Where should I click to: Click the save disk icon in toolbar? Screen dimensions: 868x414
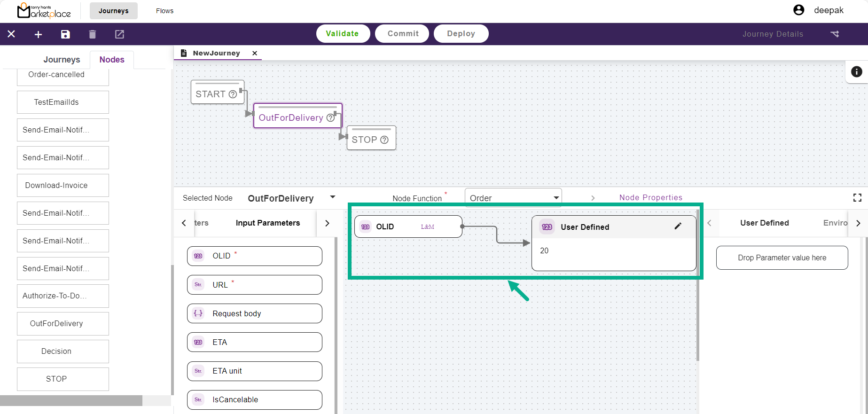pos(65,34)
